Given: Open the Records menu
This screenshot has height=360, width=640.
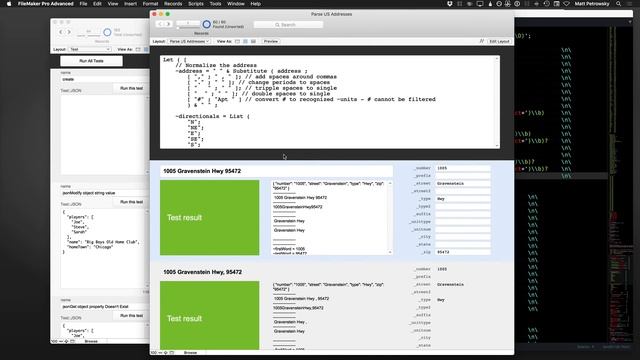Looking at the screenshot, I should (x=173, y=4).
